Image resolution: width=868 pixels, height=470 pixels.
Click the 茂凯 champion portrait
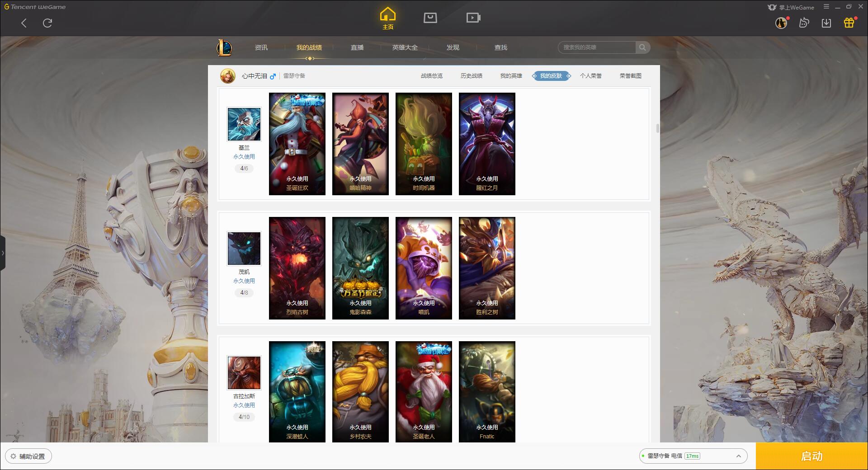tap(244, 249)
